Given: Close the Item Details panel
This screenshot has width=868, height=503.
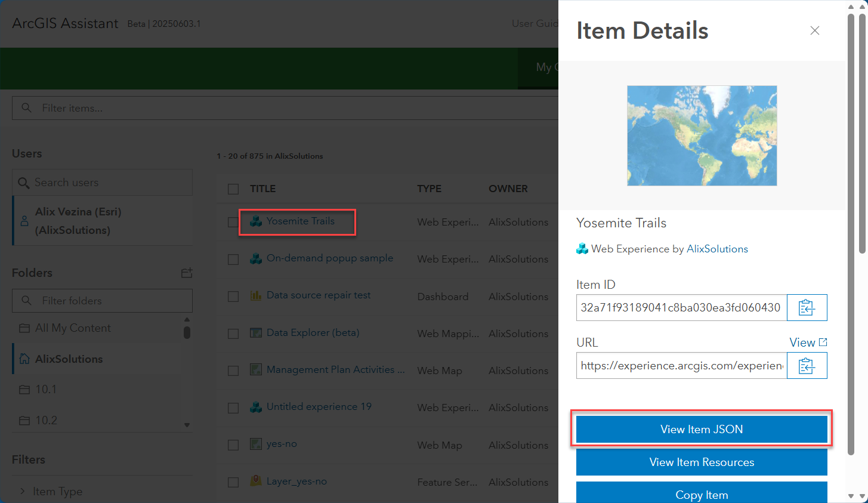Looking at the screenshot, I should pyautogui.click(x=815, y=30).
